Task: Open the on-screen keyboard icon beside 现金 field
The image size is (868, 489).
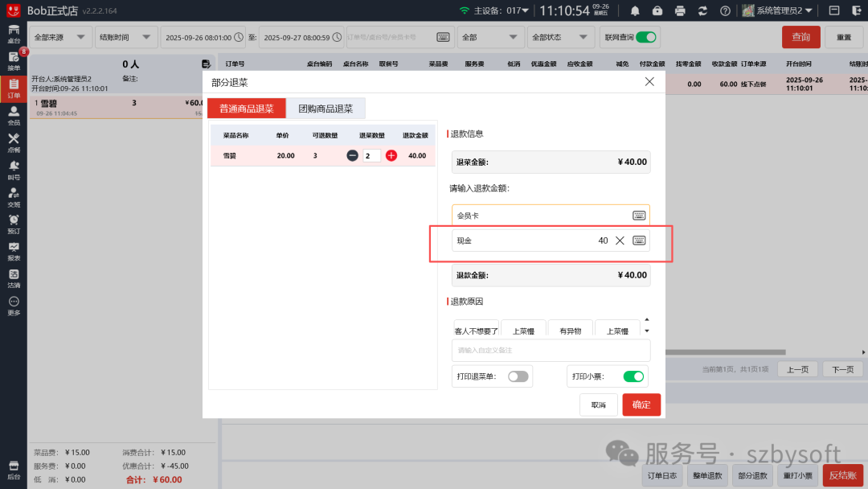Action: click(x=638, y=240)
